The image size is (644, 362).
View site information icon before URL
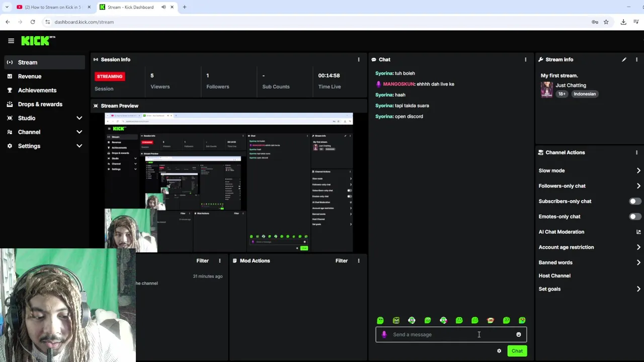(47, 22)
